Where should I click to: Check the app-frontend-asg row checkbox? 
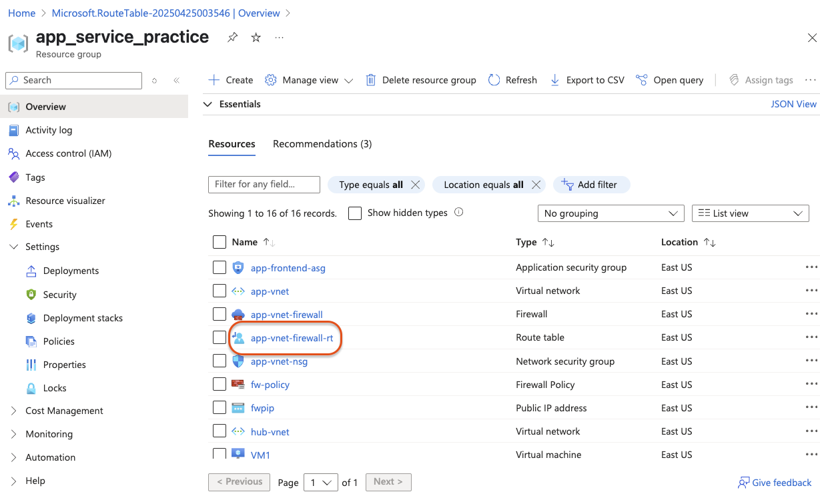[x=220, y=267]
